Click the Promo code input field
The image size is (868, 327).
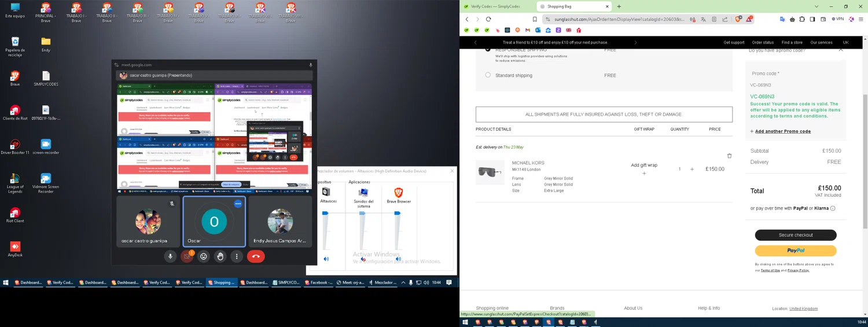point(796,85)
